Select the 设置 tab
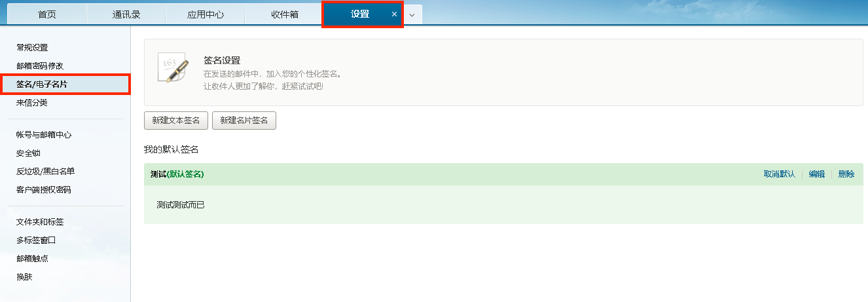The width and height of the screenshot is (868, 302). (x=360, y=14)
